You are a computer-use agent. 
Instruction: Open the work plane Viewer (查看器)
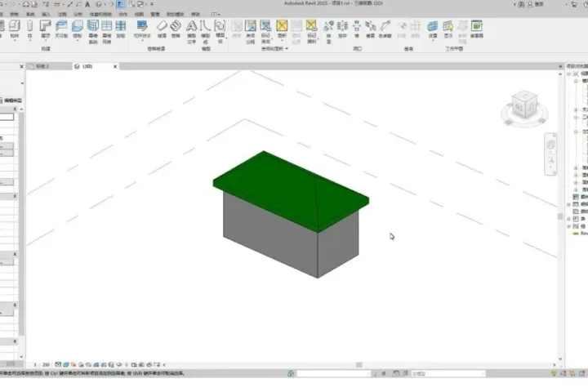pyautogui.click(x=477, y=29)
